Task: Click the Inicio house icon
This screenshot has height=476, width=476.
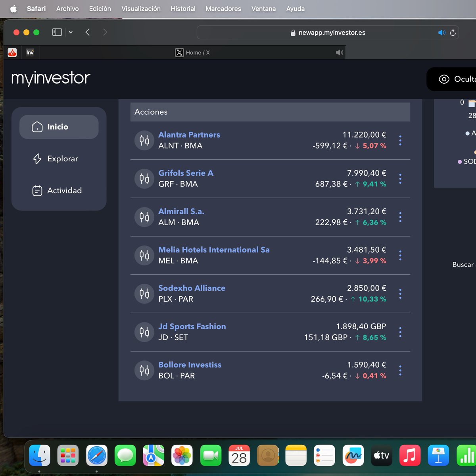Action: click(x=37, y=127)
